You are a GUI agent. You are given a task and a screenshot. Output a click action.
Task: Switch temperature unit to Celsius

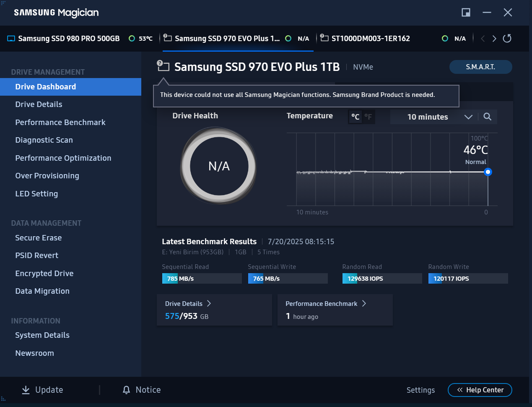coord(355,117)
